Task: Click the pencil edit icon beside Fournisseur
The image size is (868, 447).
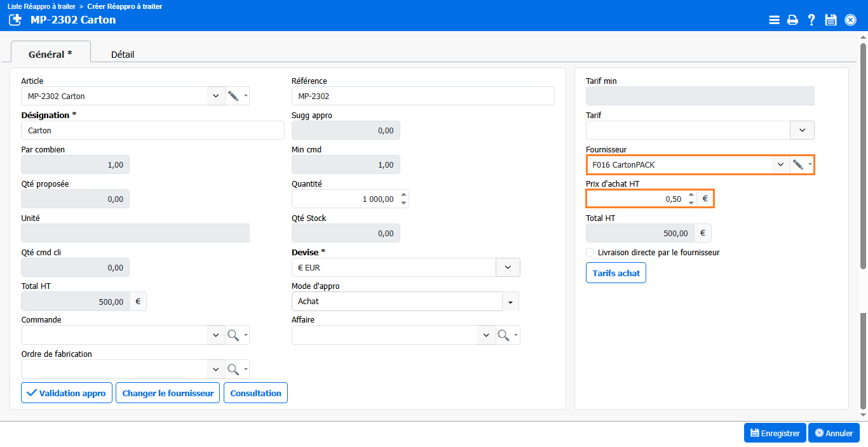Action: click(x=798, y=164)
